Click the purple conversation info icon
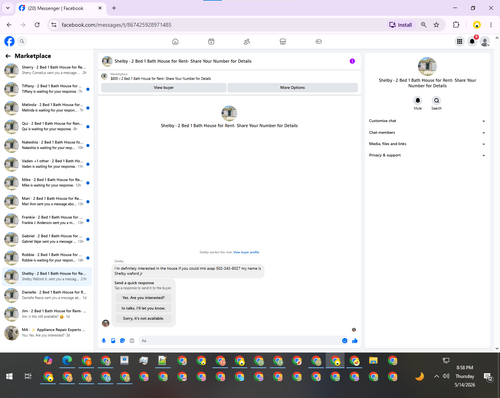 tap(352, 61)
